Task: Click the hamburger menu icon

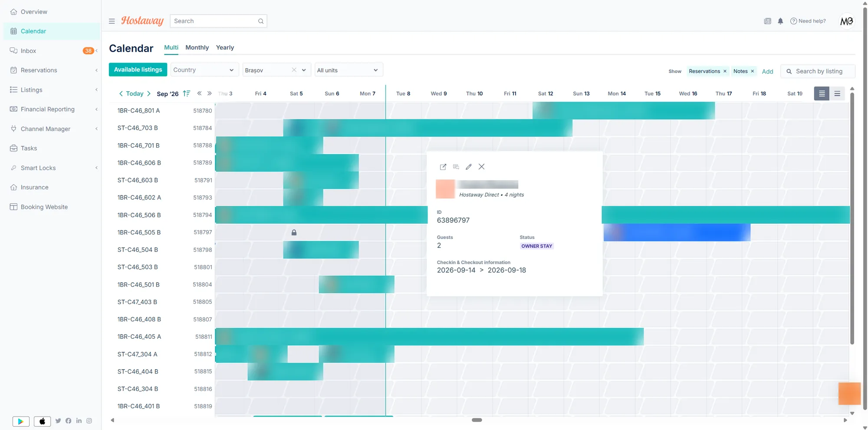Action: [112, 21]
